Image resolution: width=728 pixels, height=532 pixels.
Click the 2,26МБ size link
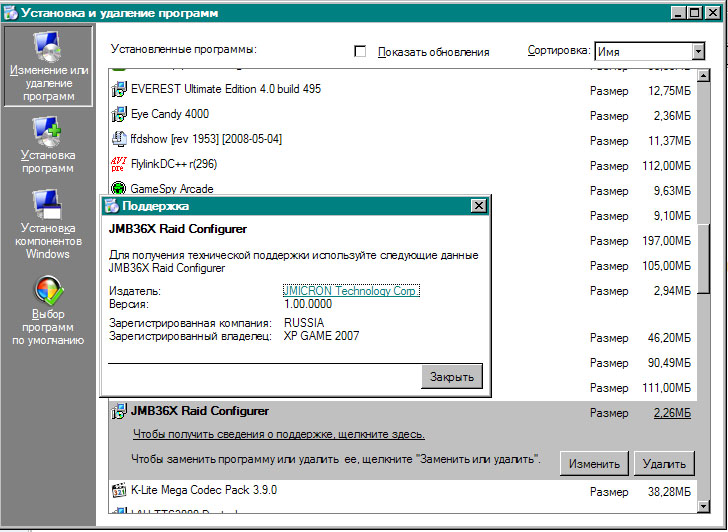[672, 413]
